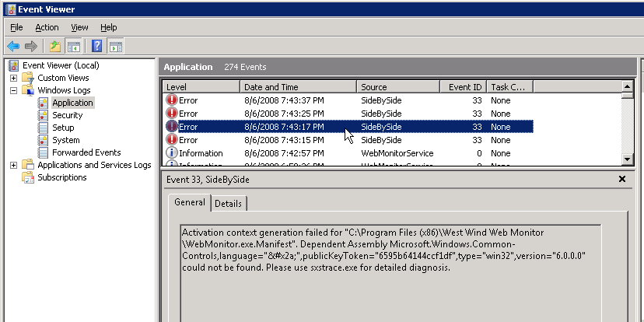Open the View menu
Image resolution: width=644 pixels, height=322 pixels.
tap(79, 27)
